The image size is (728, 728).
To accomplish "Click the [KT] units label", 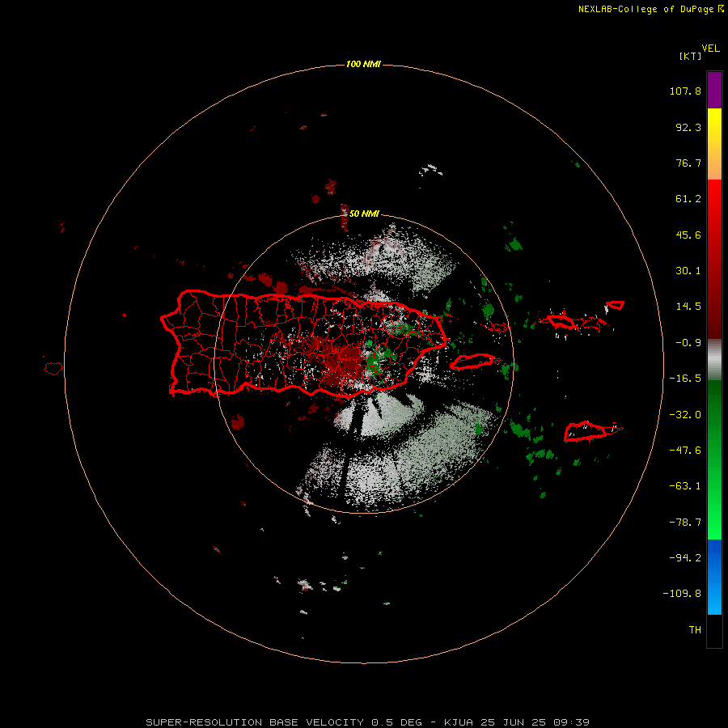I will click(x=690, y=56).
